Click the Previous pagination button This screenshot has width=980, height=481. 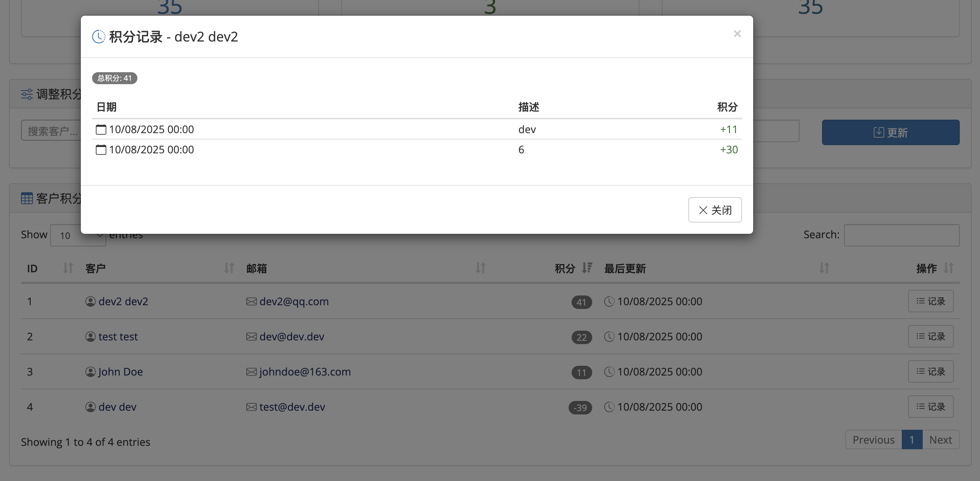tap(873, 439)
